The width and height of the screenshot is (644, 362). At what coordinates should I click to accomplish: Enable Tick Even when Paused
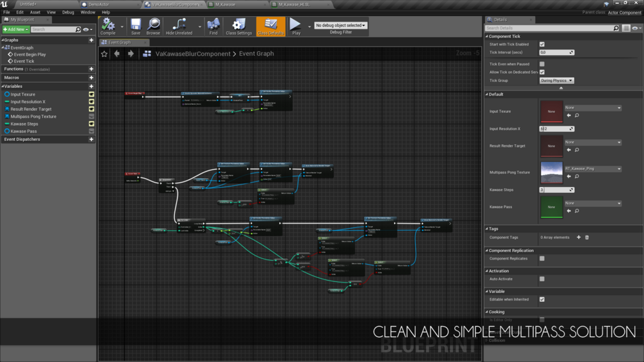coord(542,64)
